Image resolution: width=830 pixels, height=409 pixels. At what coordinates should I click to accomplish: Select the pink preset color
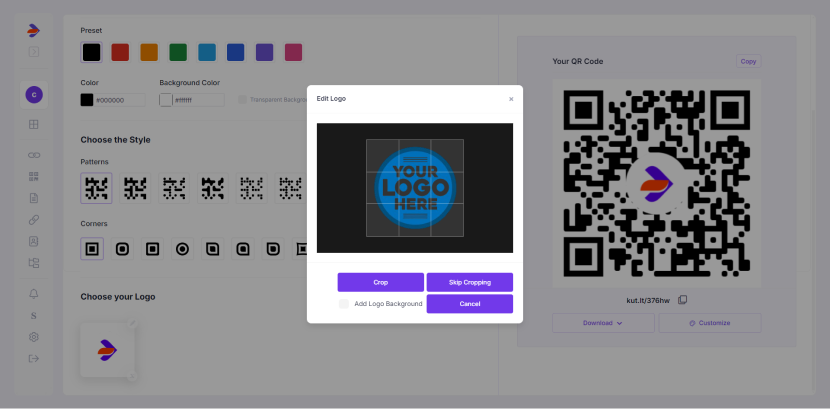(x=294, y=52)
